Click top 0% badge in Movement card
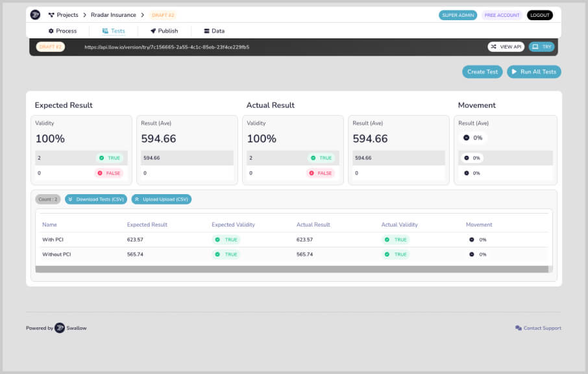Screen dimensions: 588x374 (x=472, y=138)
